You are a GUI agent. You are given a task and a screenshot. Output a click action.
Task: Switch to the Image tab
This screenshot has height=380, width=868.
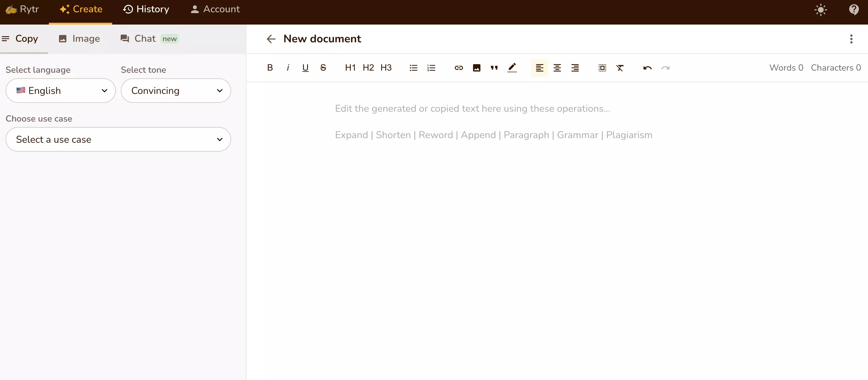(x=79, y=38)
